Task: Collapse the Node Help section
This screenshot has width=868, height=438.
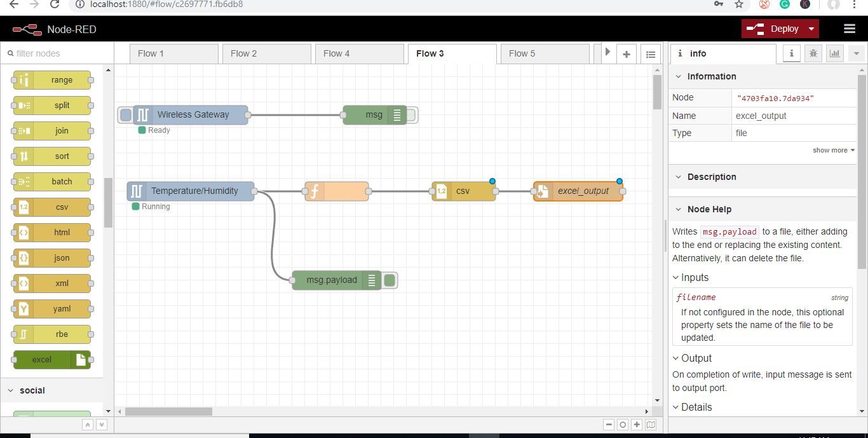Action: pyautogui.click(x=678, y=209)
